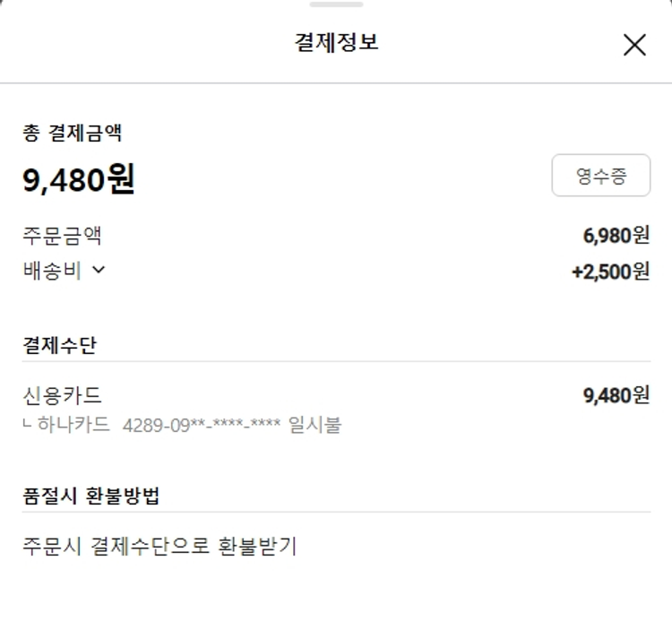This screenshot has height=639, width=672.
Task: Select the 6,980원 order amount
Action: pos(616,236)
